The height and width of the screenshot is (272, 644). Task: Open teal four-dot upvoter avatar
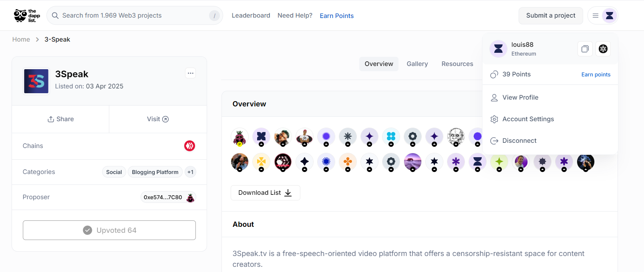pyautogui.click(x=391, y=137)
